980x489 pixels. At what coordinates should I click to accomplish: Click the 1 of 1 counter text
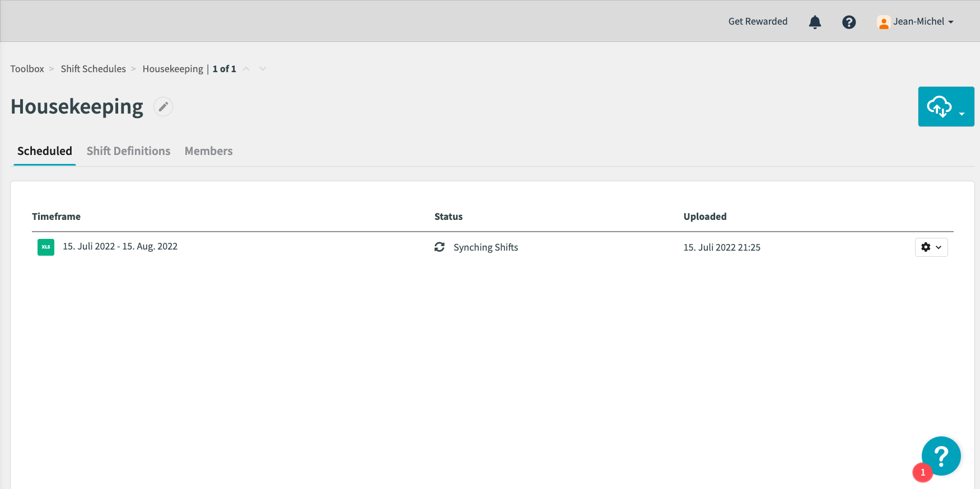(x=224, y=69)
